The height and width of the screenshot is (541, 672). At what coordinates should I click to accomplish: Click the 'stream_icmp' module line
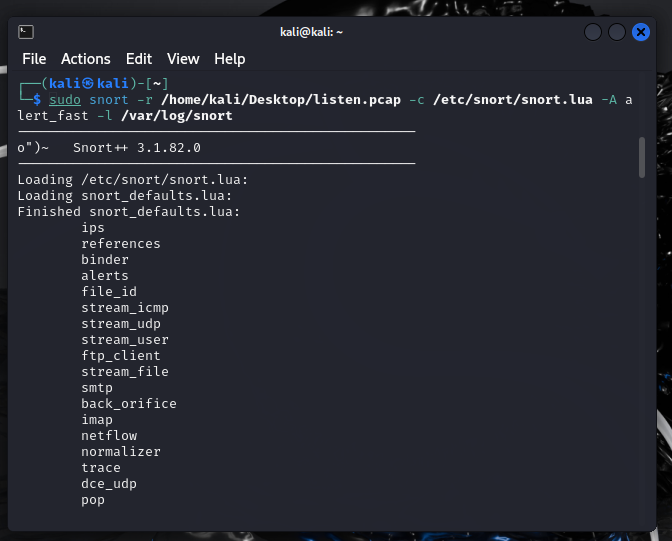pos(125,308)
